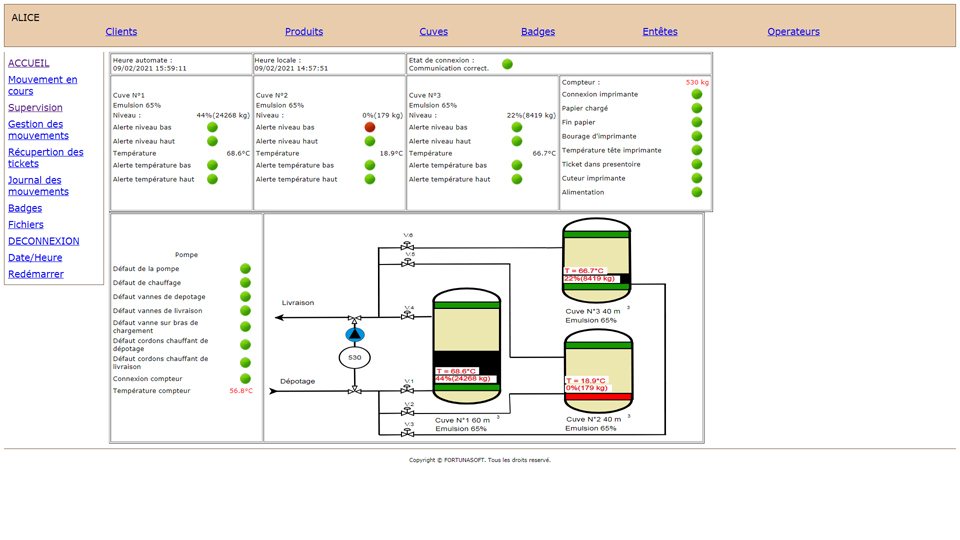The image size is (960, 540).
Task: Open Operateurs in the top menu
Action: pyautogui.click(x=793, y=32)
